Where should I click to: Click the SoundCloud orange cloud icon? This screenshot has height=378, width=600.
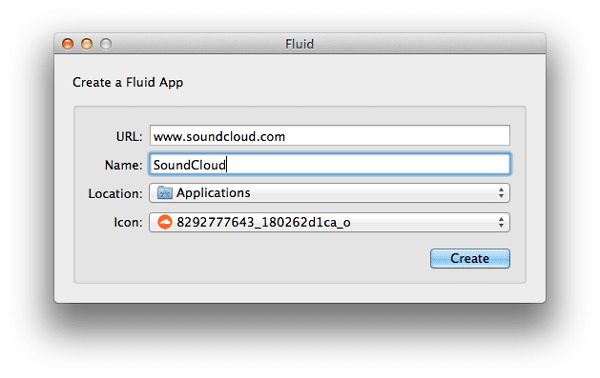pos(165,222)
